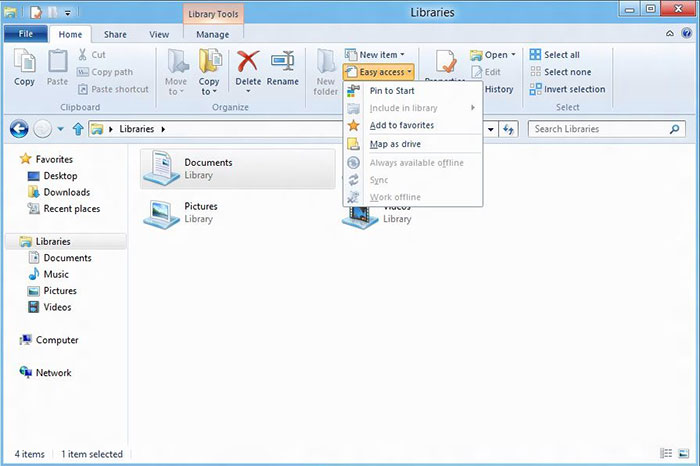Click Select all in ribbon
Viewport: 700px width, 466px height.
(x=560, y=55)
